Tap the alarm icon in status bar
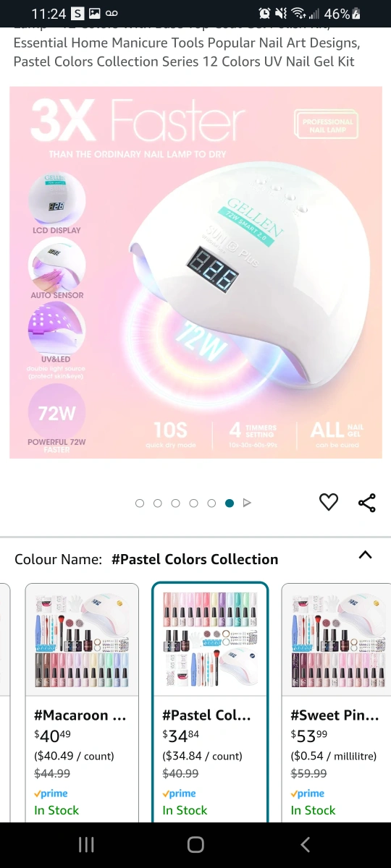This screenshot has width=391, height=868. coord(265,14)
